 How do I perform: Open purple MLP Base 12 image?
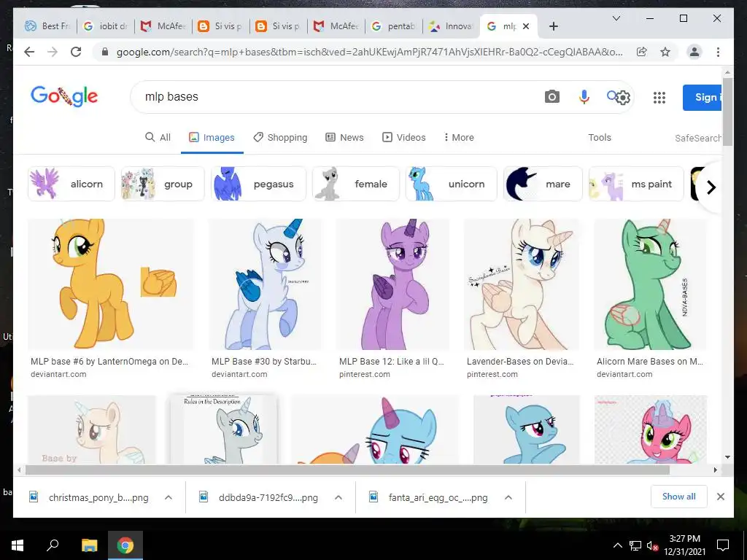click(392, 284)
